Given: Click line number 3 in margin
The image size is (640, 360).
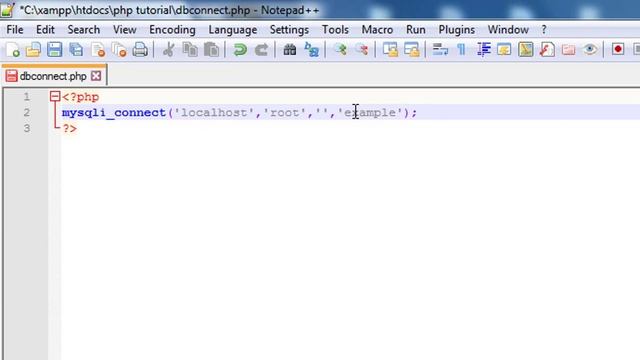Looking at the screenshot, I should click(27, 129).
